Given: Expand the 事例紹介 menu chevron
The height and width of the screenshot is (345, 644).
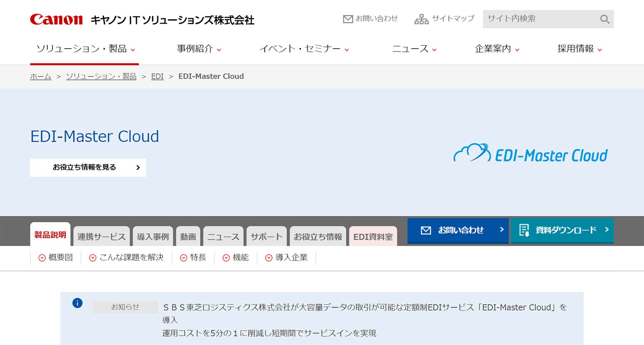Looking at the screenshot, I should point(219,50).
